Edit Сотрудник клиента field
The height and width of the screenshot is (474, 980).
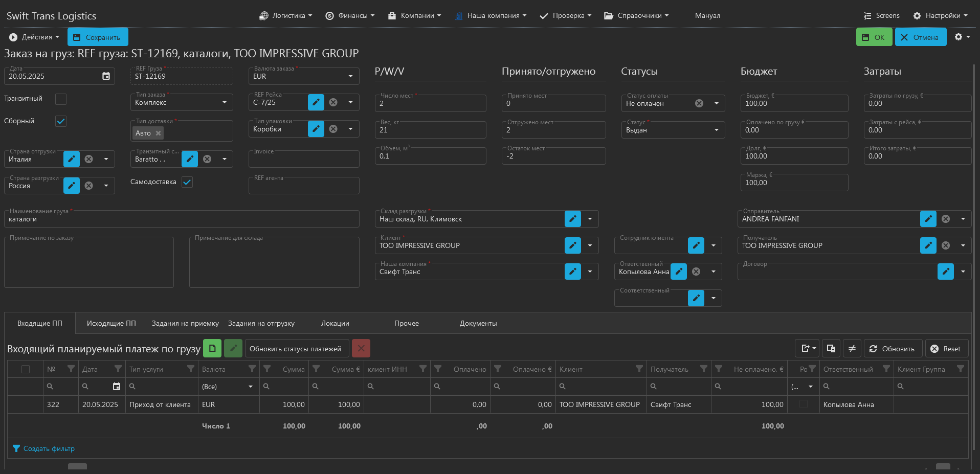point(696,245)
